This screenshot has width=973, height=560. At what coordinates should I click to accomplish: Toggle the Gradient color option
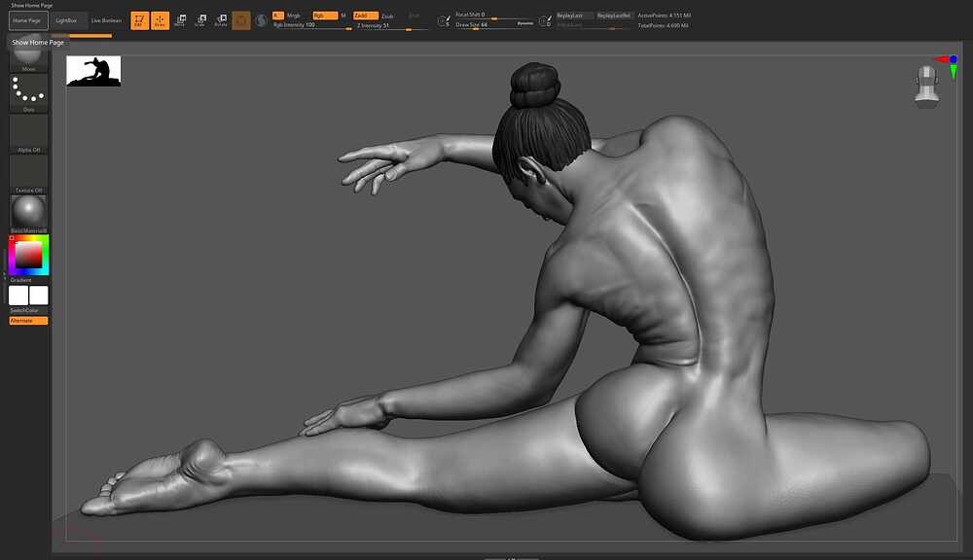pyautogui.click(x=20, y=280)
